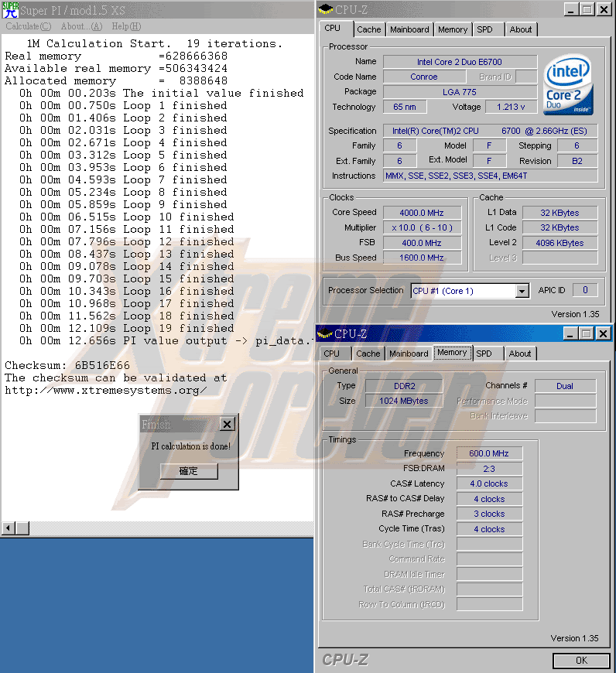Click the Core Speed value 4000.0 MHz
This screenshot has width=616, height=673.
(x=422, y=213)
